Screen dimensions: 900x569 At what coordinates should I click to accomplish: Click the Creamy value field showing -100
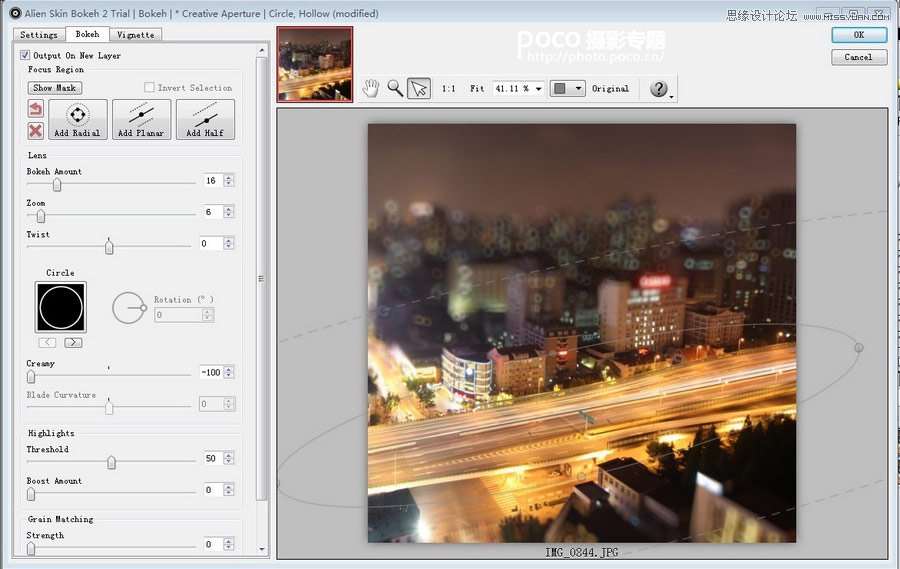pyautogui.click(x=211, y=372)
